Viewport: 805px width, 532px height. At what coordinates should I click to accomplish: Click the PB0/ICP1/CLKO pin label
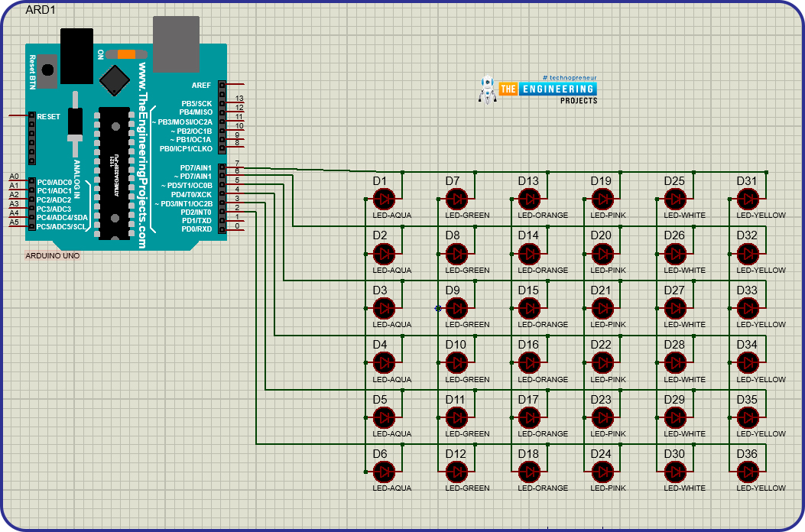(x=186, y=149)
